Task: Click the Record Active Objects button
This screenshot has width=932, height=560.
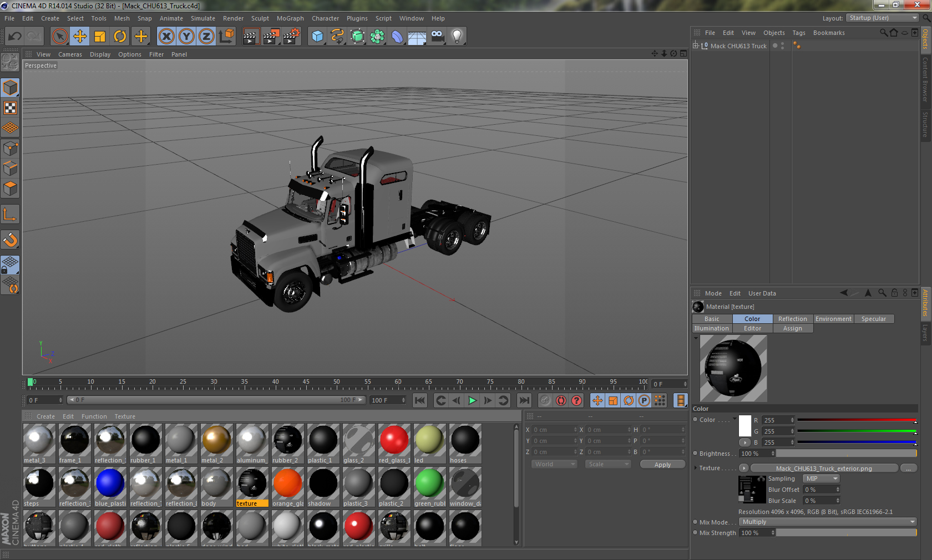Action: [545, 400]
